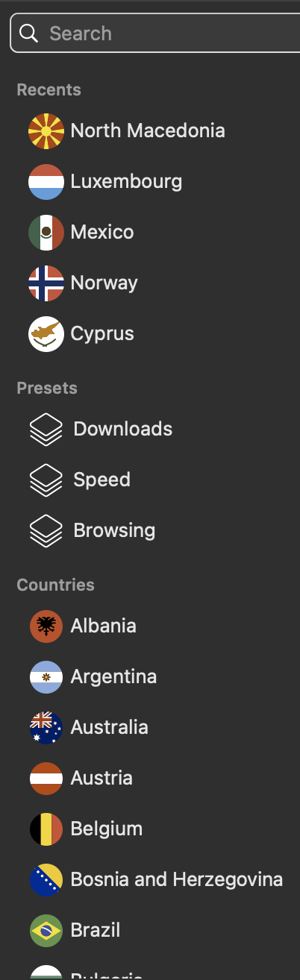Click the Luxembourg flag icon
The image size is (300, 980).
(x=46, y=182)
